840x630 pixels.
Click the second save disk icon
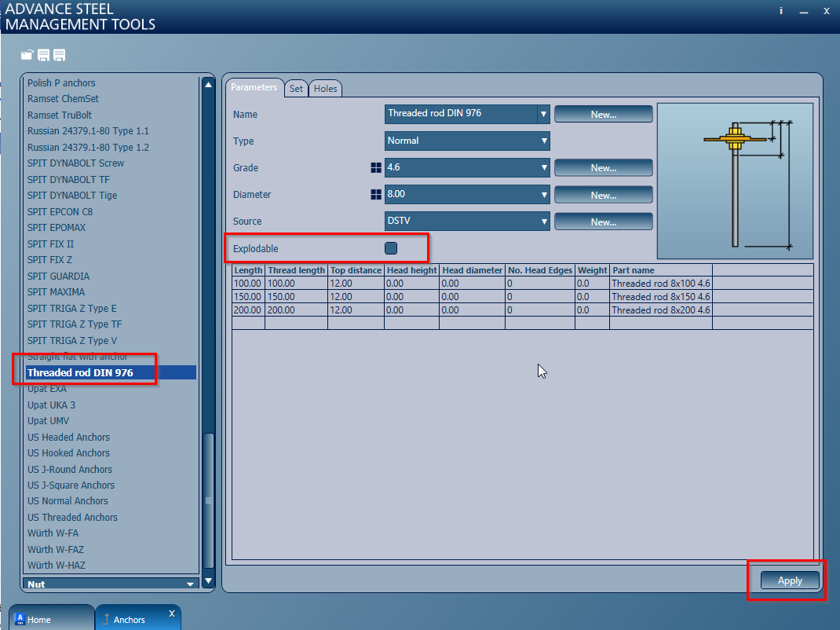point(60,55)
